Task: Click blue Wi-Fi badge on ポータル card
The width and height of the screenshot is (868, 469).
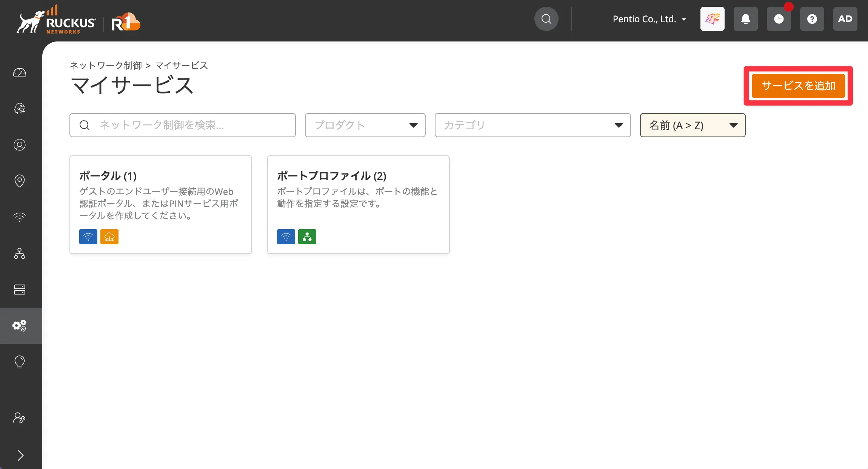Action: click(88, 237)
